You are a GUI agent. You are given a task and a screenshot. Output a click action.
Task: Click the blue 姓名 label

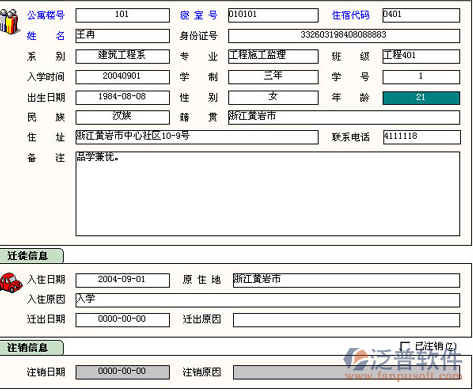(x=46, y=36)
